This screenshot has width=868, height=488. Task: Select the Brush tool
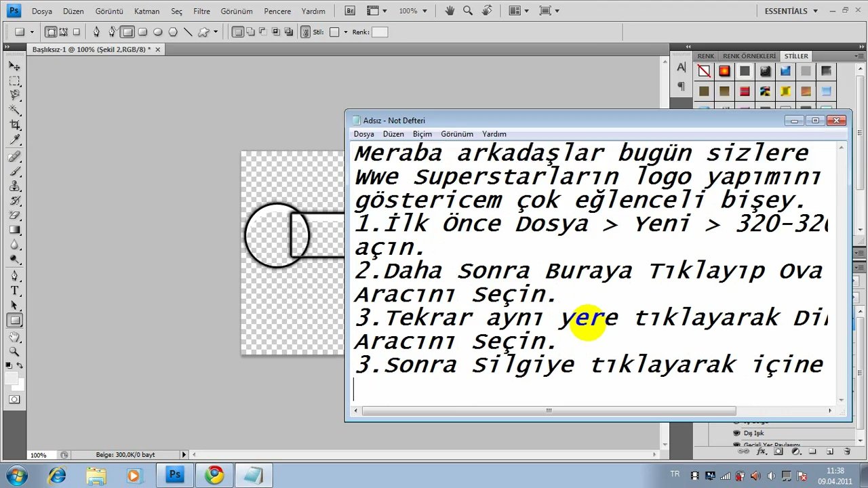[x=14, y=171]
